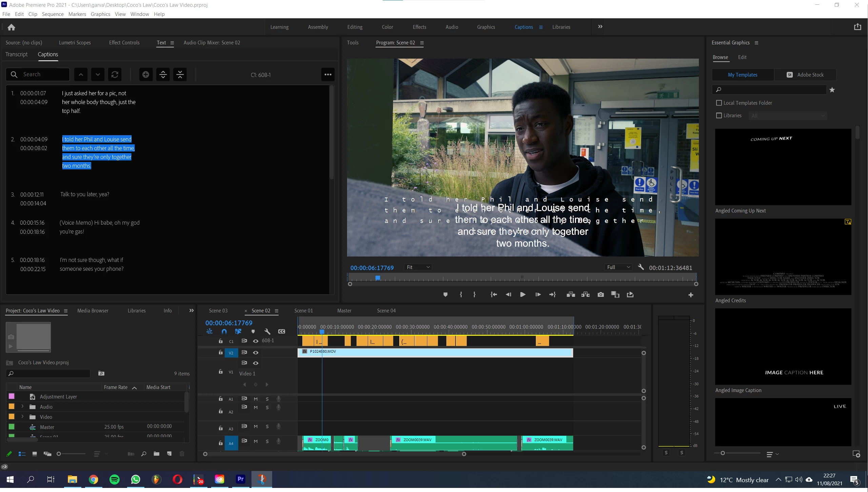Switch to the Transcript tab
868x492 pixels.
pyautogui.click(x=17, y=54)
